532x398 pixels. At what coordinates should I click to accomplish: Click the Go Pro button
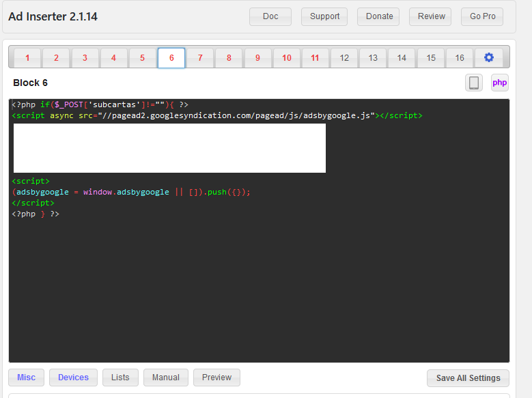click(482, 16)
